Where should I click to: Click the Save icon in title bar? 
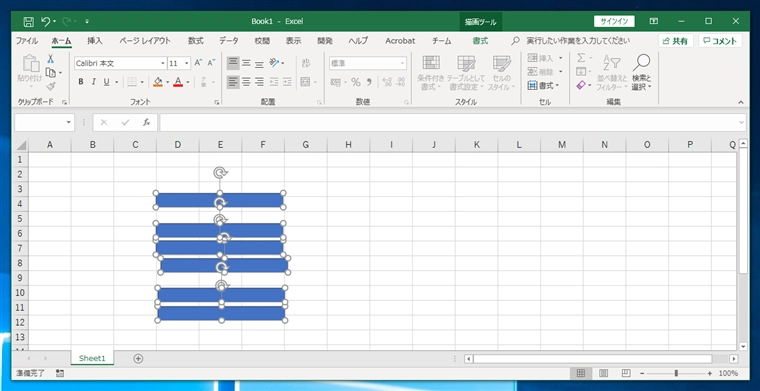click(29, 21)
